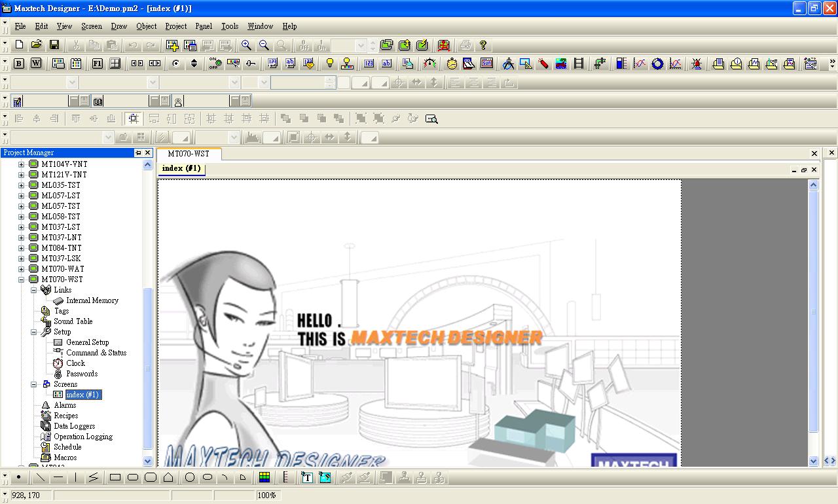The width and height of the screenshot is (838, 504).
Task: Select the Scale ruler drawing tool
Action: 285,477
